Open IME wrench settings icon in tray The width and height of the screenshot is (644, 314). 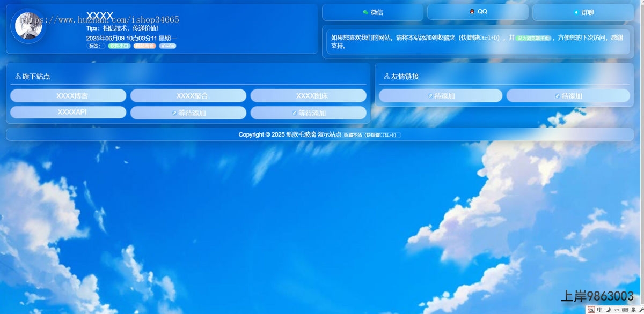(640, 310)
